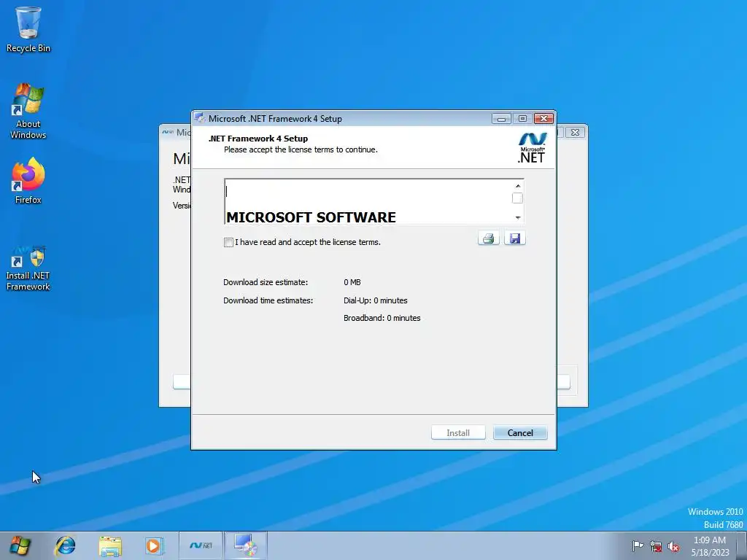The width and height of the screenshot is (747, 560).
Task: Click inside the license terms text box
Action: pyautogui.click(x=368, y=202)
